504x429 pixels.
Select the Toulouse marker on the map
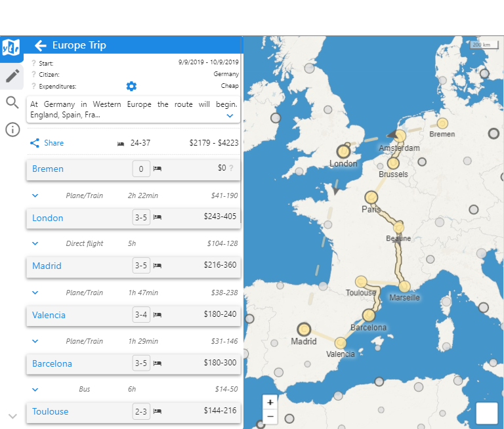361,281
